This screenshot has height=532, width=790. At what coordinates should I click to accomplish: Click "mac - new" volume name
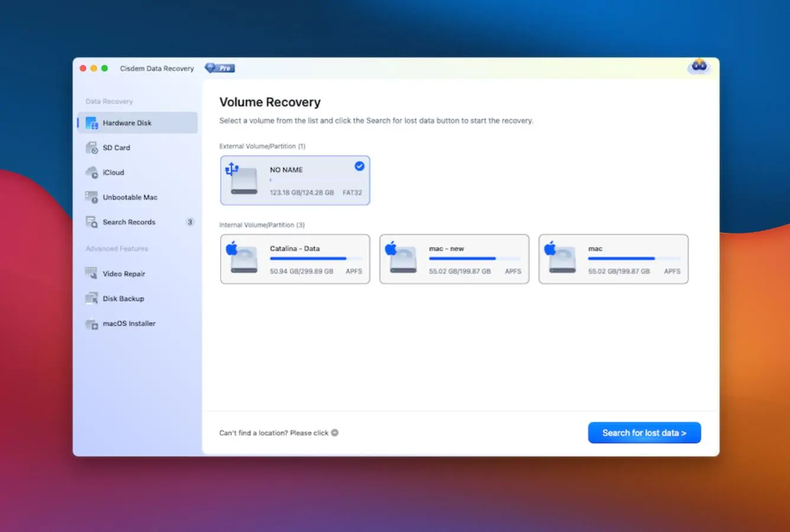446,248
